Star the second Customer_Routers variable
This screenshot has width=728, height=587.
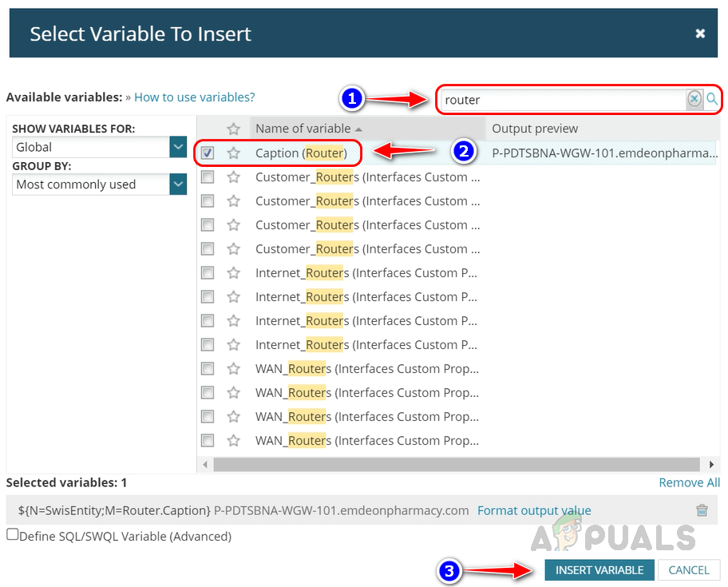pos(234,201)
